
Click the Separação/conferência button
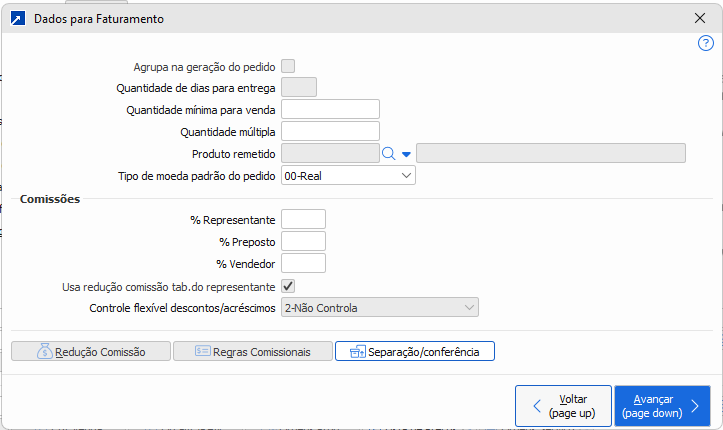(x=414, y=351)
